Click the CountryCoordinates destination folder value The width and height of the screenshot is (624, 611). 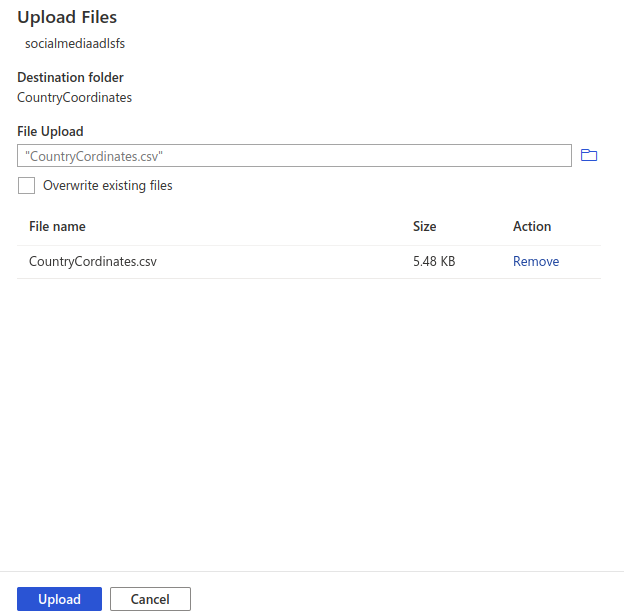click(74, 97)
